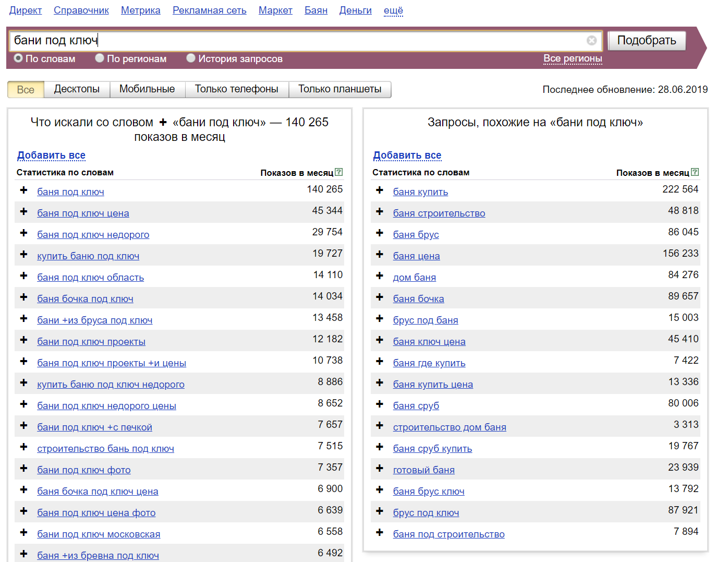728x562 pixels.
Task: Click 'Добавить все' in the similar queries panel
Action: click(407, 155)
